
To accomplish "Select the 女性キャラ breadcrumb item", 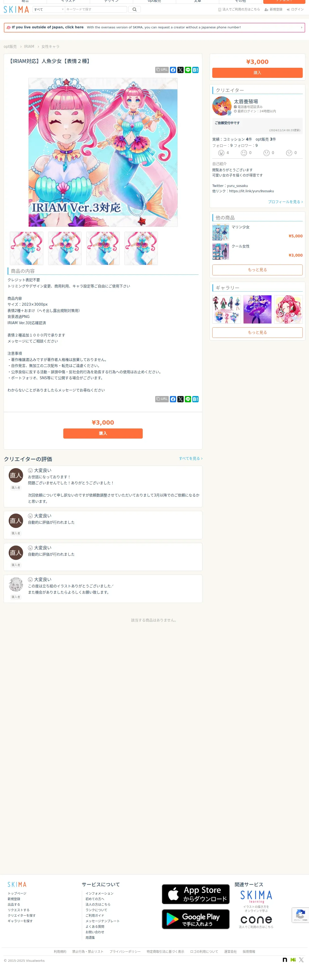I will (50, 46).
